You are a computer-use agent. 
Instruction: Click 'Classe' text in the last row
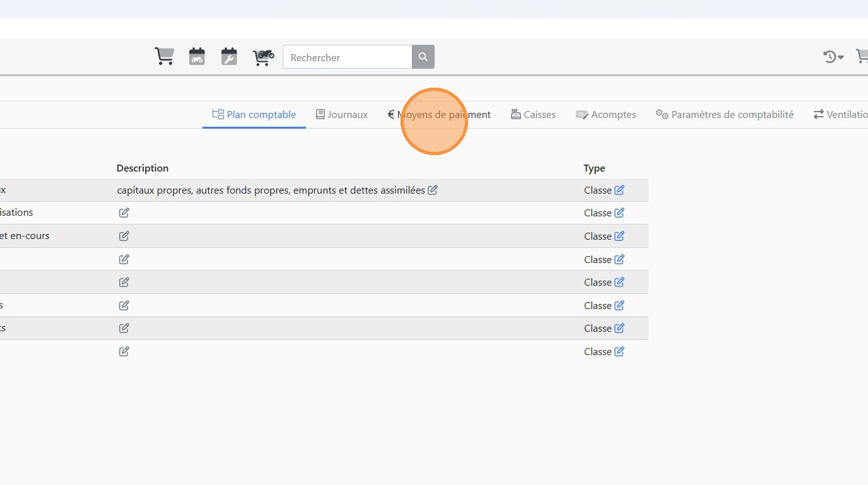click(x=598, y=351)
